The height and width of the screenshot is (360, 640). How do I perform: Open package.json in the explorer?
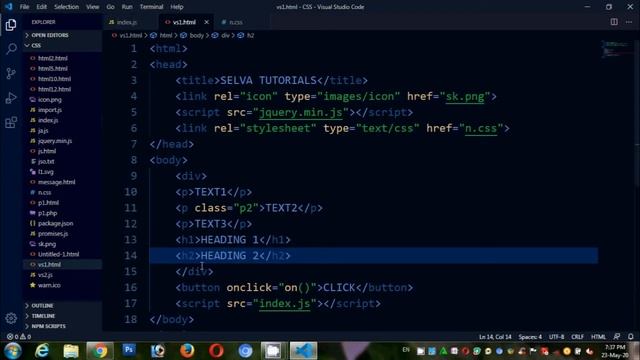56,223
